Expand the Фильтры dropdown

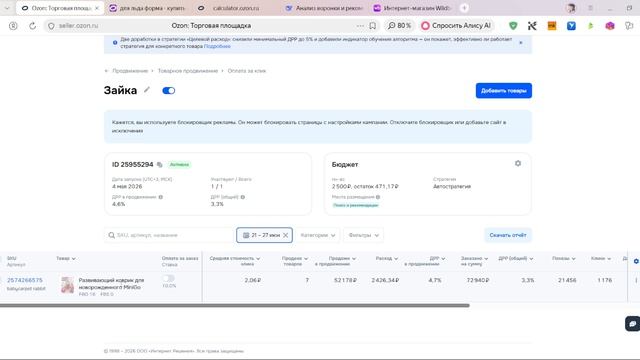click(363, 235)
